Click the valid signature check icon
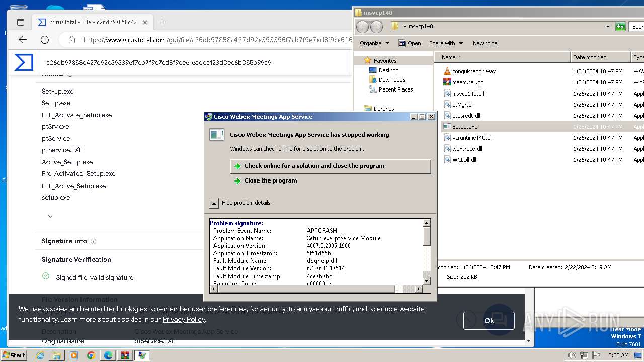Viewport: 644px width, 362px height. (x=46, y=276)
